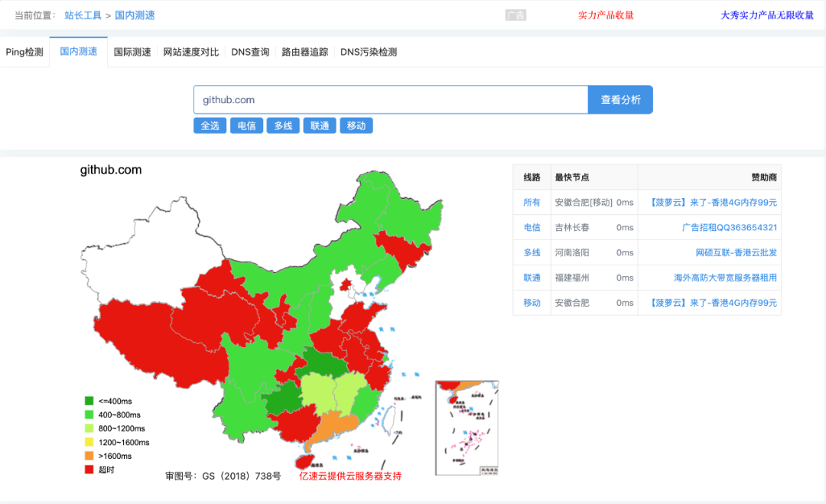Open the 海外高防大带宽服务器租用 sponsor link
Image resolution: width=826 pixels, height=504 pixels.
click(x=725, y=278)
